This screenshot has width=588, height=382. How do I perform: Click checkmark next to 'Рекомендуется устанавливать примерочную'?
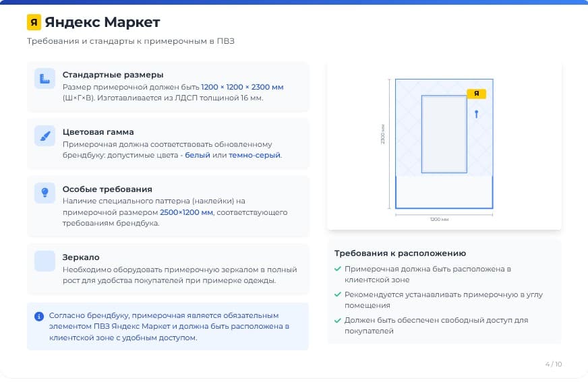(338, 294)
